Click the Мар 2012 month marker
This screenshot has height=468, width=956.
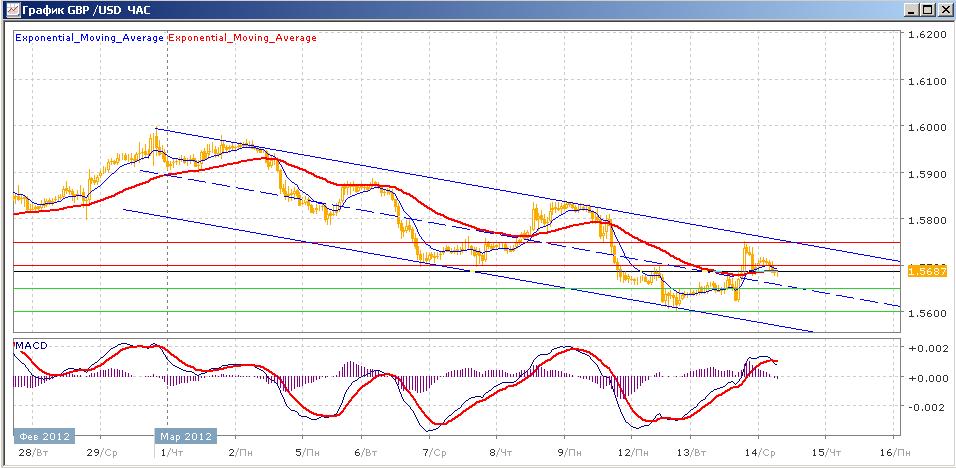(186, 436)
